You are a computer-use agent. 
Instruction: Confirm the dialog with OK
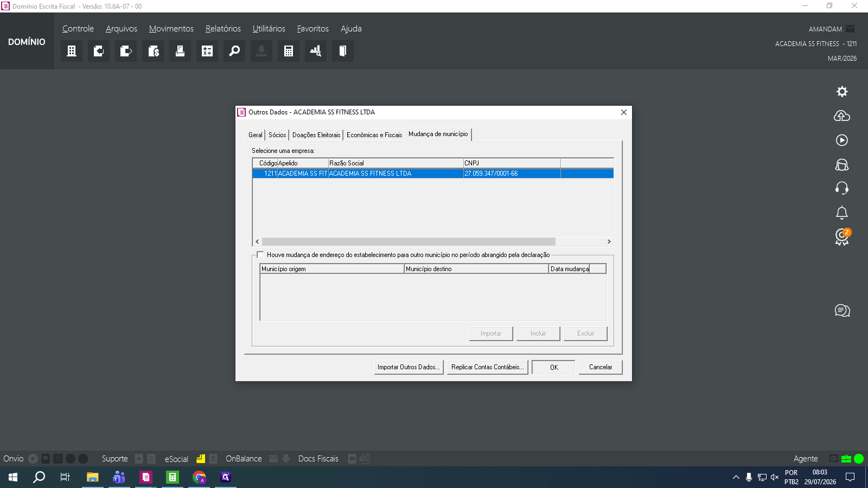click(554, 367)
